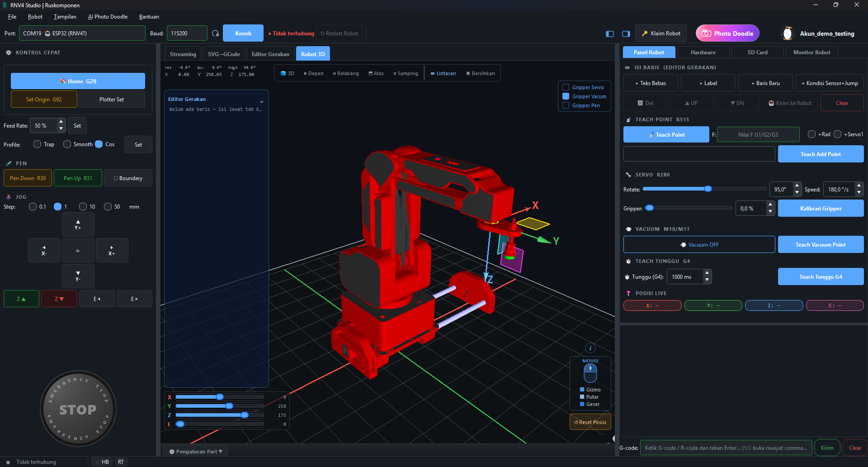Move Z axis down

[59, 299]
